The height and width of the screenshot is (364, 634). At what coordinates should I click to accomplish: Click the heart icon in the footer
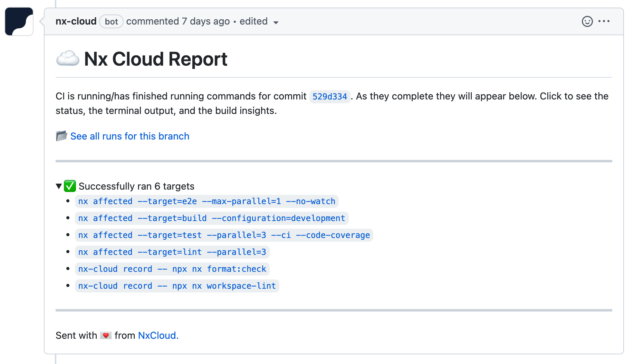(x=106, y=335)
